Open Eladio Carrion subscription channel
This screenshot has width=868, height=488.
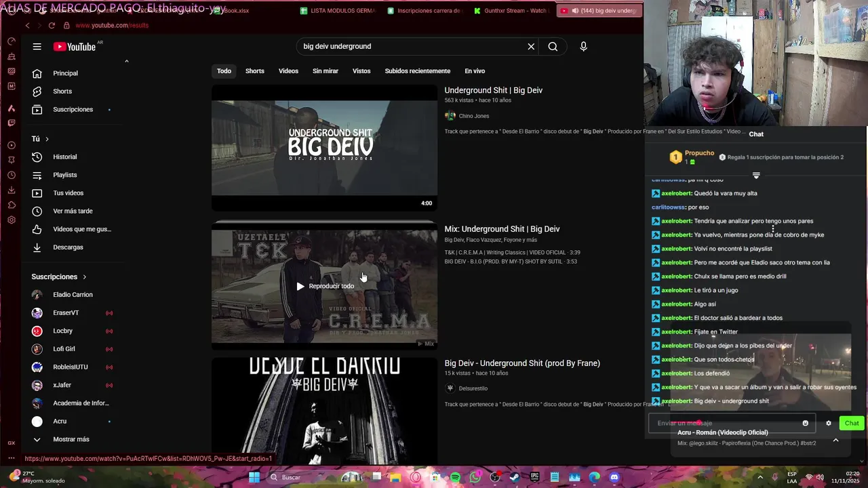pyautogui.click(x=73, y=295)
